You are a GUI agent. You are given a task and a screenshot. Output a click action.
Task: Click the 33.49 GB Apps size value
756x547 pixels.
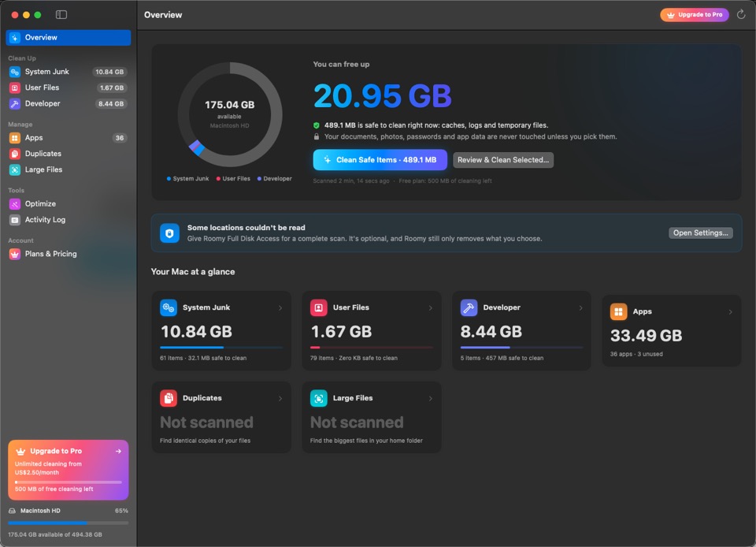[x=646, y=336]
